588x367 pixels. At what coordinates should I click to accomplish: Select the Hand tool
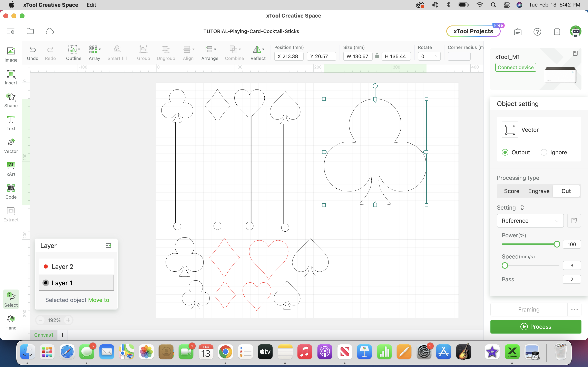(11, 322)
